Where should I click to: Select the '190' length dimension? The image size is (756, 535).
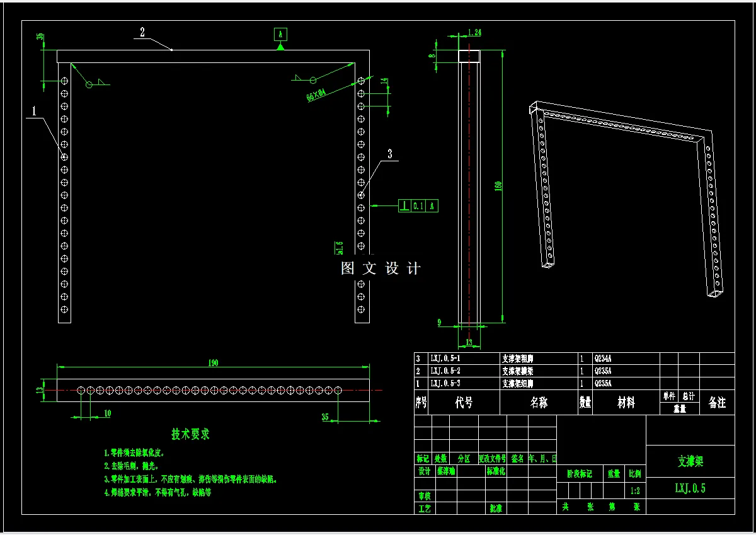212,363
